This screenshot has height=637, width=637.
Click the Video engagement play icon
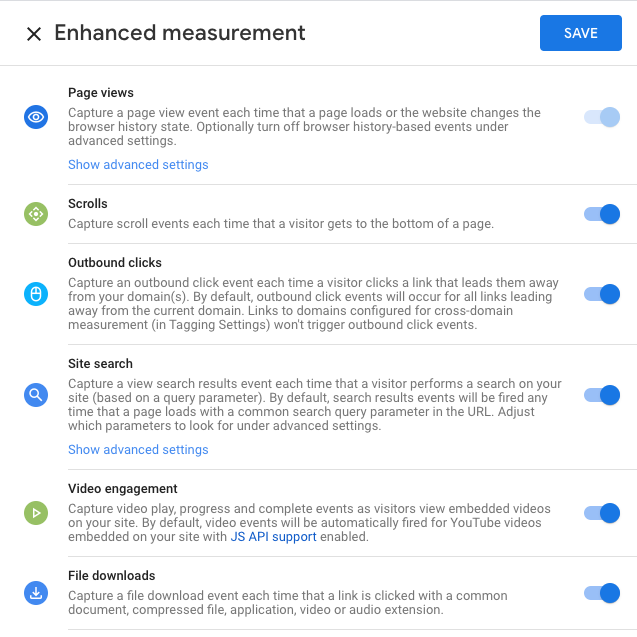tap(36, 513)
